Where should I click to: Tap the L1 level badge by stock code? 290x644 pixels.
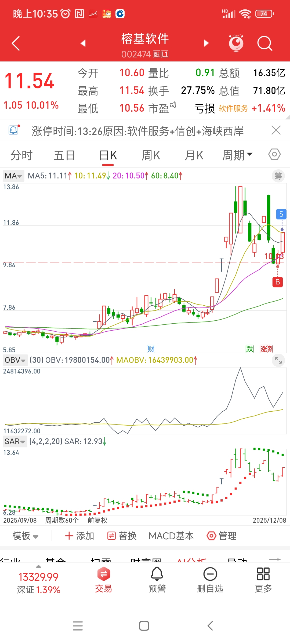pos(165,54)
